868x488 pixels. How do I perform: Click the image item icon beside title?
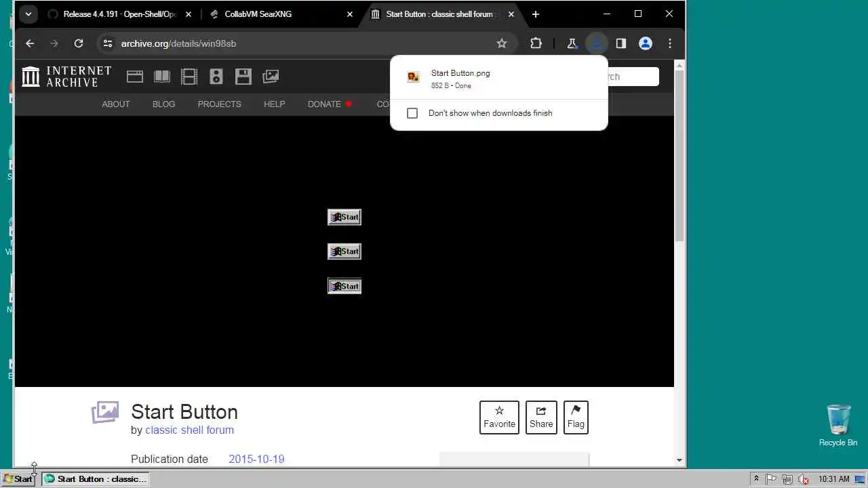105,412
